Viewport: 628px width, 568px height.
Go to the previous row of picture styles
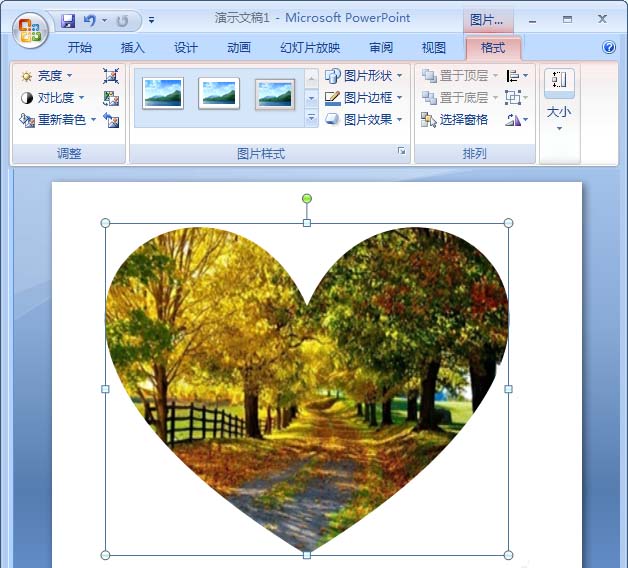tap(311, 79)
